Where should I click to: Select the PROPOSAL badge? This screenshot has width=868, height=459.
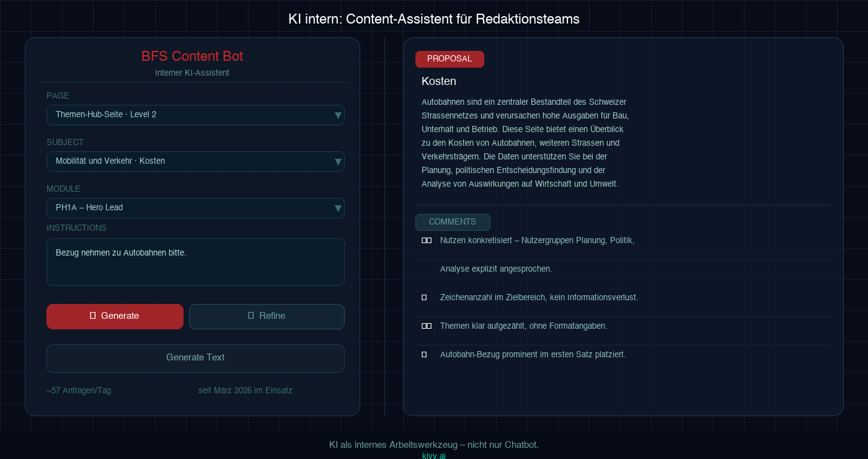(x=449, y=59)
